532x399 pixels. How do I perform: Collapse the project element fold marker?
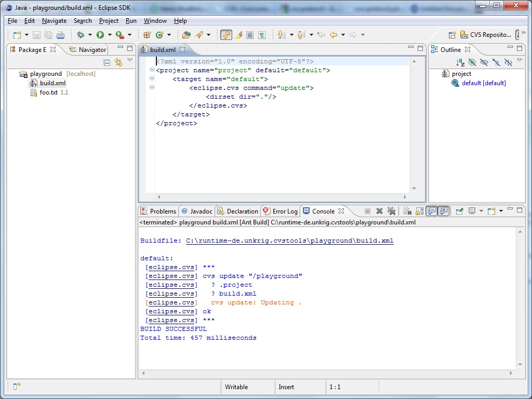[152, 70]
